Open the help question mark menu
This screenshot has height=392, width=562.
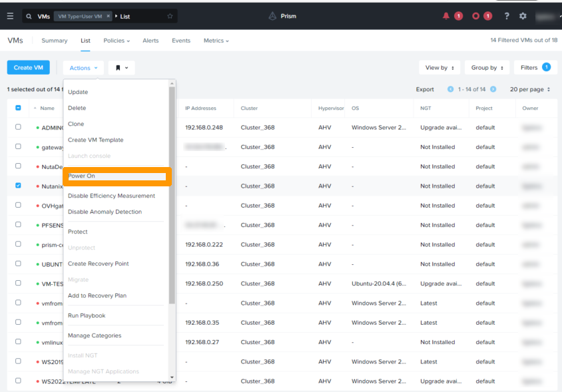coord(507,16)
